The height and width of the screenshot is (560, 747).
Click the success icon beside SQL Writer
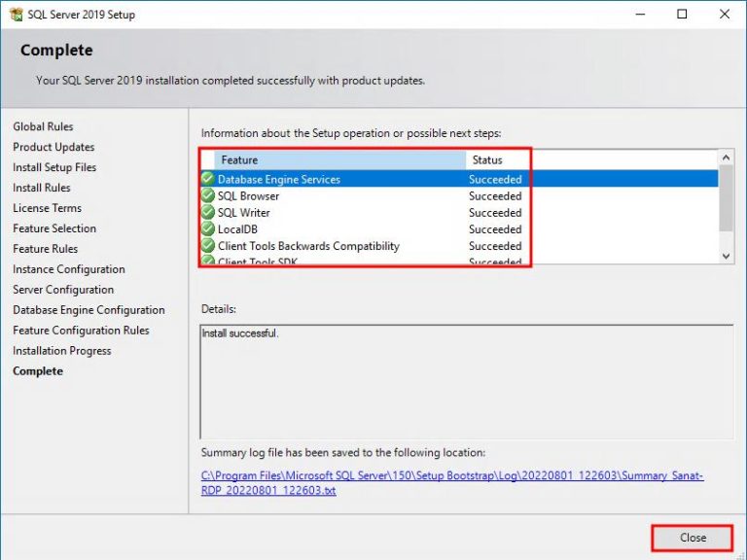pos(207,212)
